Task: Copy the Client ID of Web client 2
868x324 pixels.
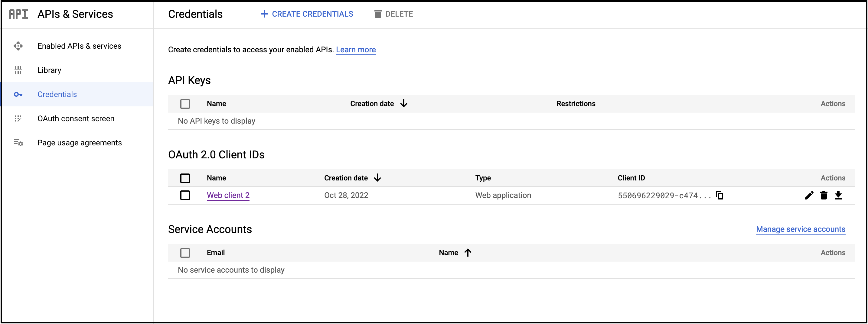Action: coord(720,195)
